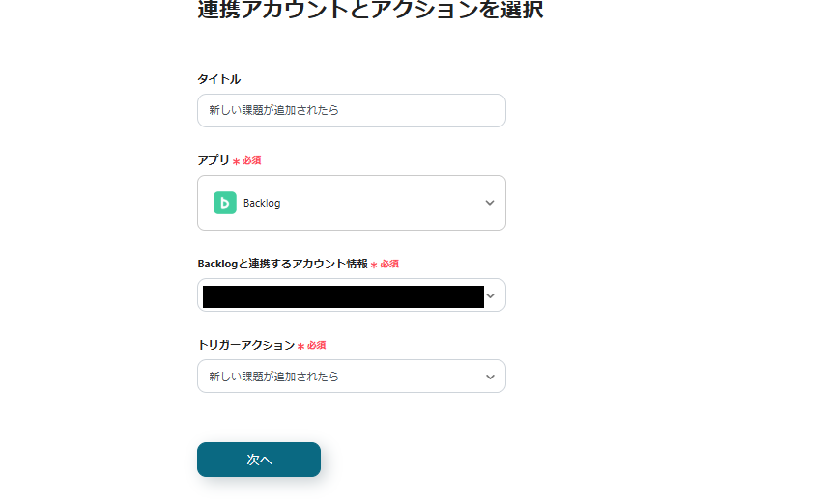829x504 pixels.
Task: Click the red asterisk next to トリガーアクション
Action: 300,346
